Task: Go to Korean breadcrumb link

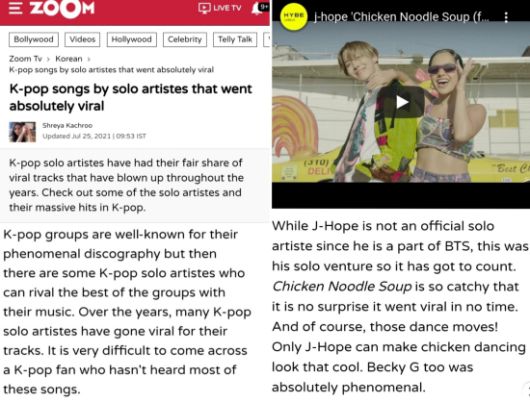Action: [69, 59]
